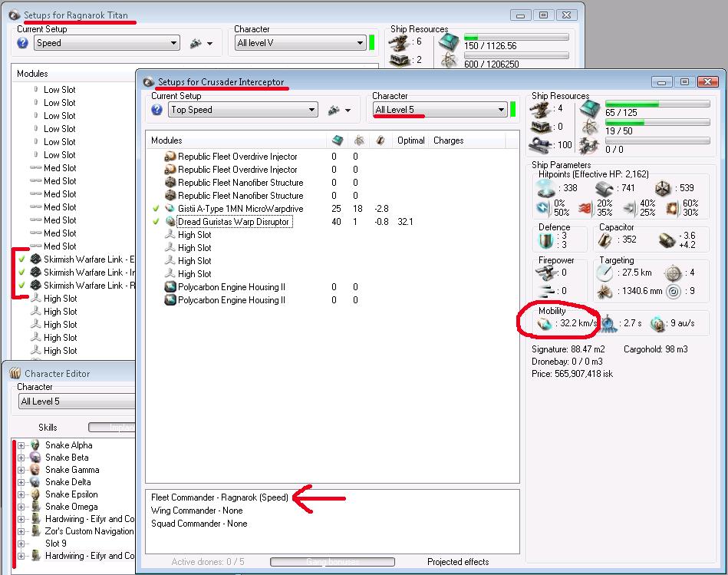Switch to the Implants tab in Character Editor
The width and height of the screenshot is (728, 575).
click(112, 428)
